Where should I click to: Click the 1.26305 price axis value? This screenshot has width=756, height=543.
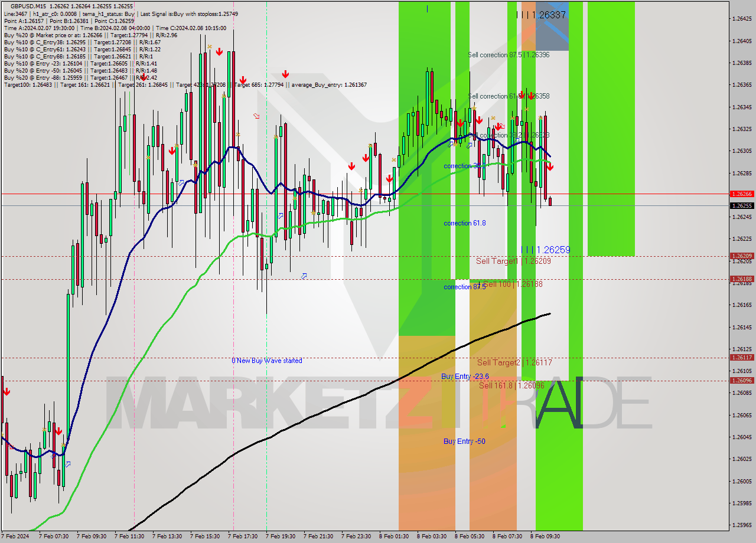741,151
